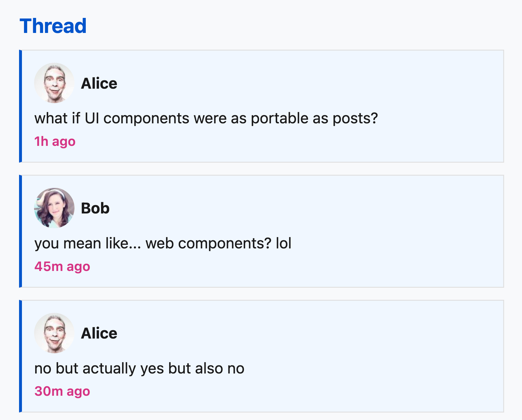Click the Alice name above the '30m ago' post
This screenshot has width=522, height=420.
(99, 333)
